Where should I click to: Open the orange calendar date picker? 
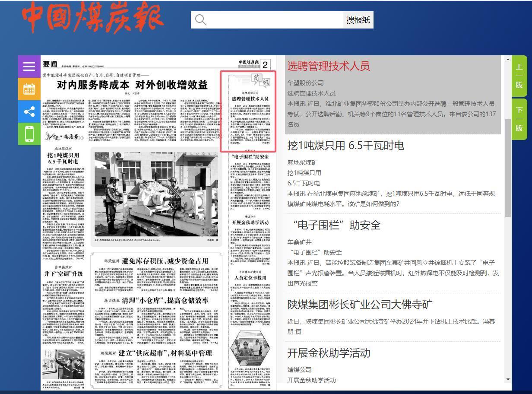click(29, 89)
